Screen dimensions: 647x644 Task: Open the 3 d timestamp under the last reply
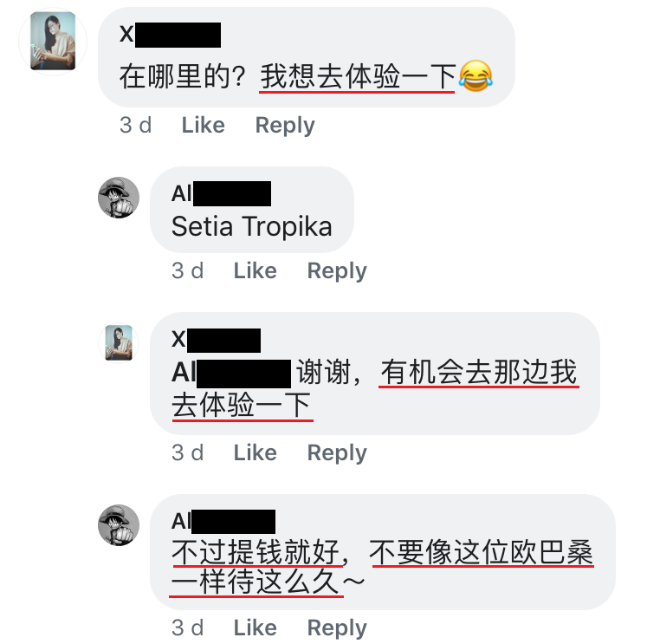pyautogui.click(x=187, y=628)
